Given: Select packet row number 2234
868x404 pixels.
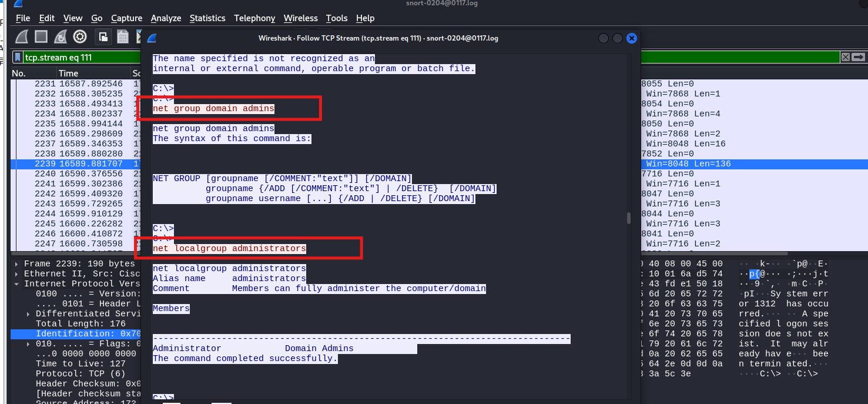Looking at the screenshot, I should 76,114.
